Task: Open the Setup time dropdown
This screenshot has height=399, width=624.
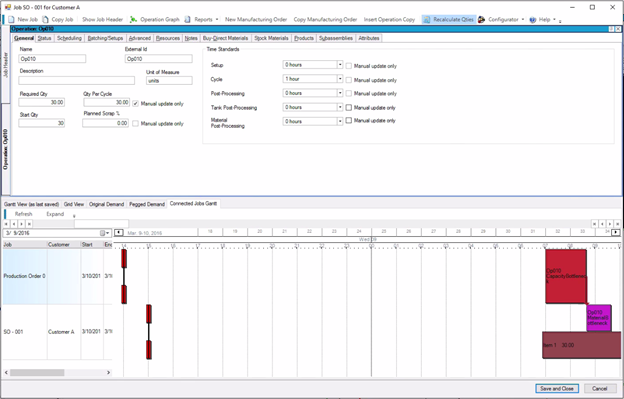Action: pyautogui.click(x=340, y=64)
